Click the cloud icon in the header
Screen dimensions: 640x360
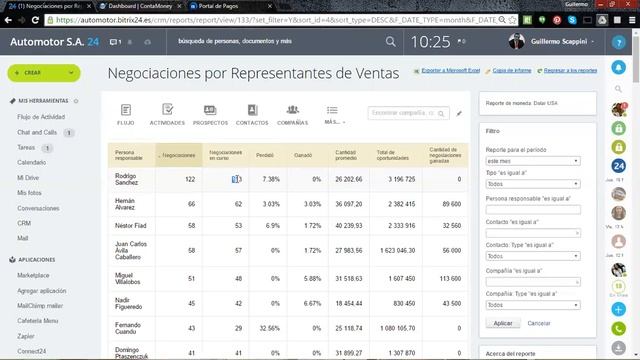coord(147,42)
